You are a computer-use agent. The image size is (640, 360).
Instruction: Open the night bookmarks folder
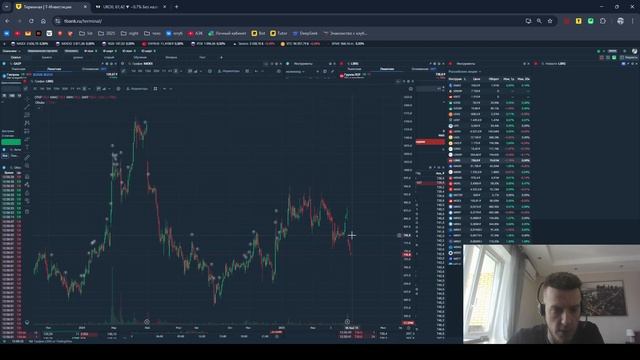click(x=130, y=33)
